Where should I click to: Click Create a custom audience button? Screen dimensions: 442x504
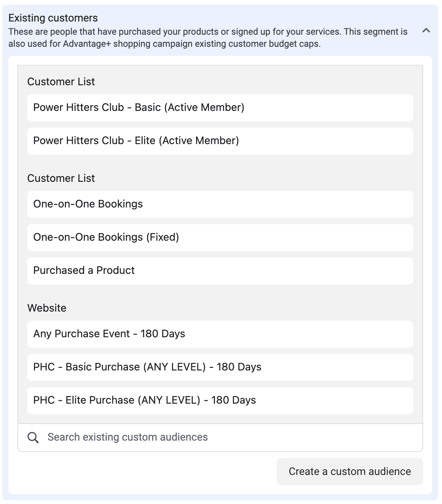(x=350, y=472)
